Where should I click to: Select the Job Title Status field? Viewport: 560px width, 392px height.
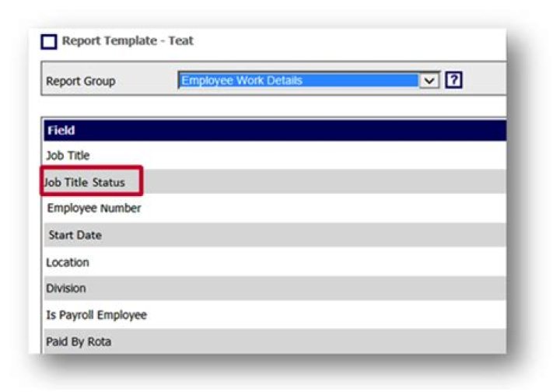(275, 182)
